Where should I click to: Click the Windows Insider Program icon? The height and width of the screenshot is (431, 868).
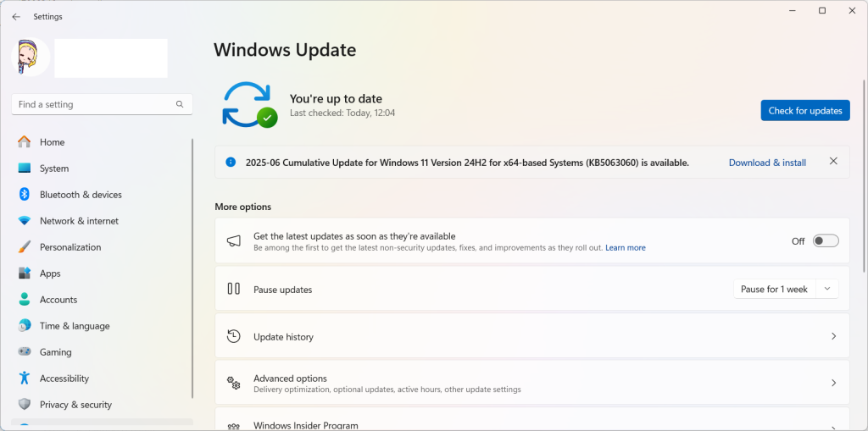point(234,427)
